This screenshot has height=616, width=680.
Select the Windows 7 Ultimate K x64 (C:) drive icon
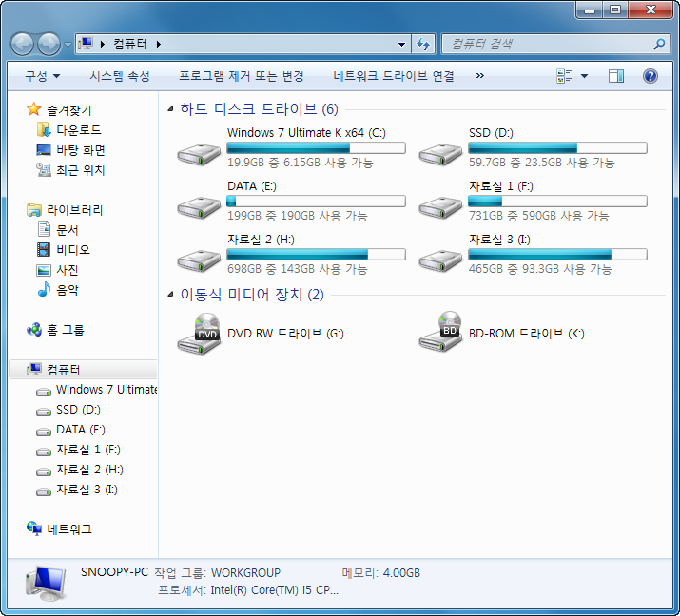point(199,154)
